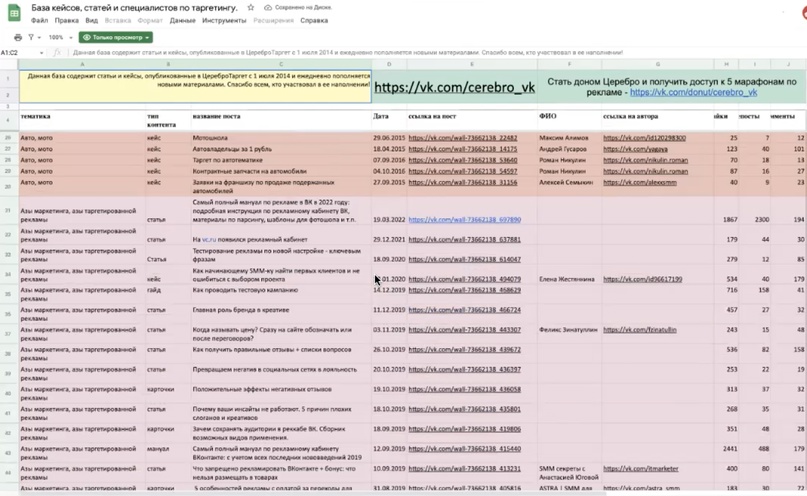Screen dimensions: 807x496
Task: Open the Правка menu
Action: (x=66, y=21)
